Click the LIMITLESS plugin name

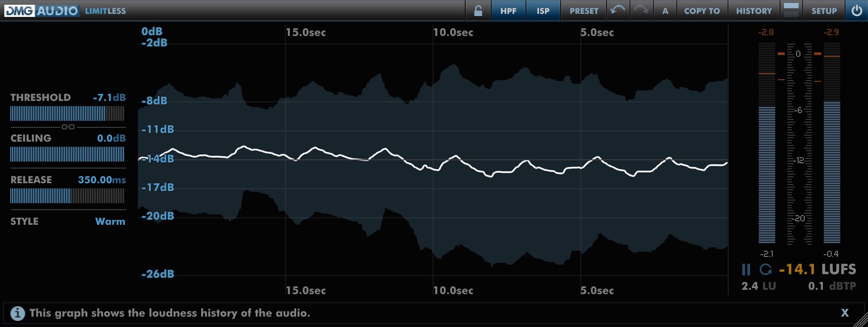(x=105, y=11)
